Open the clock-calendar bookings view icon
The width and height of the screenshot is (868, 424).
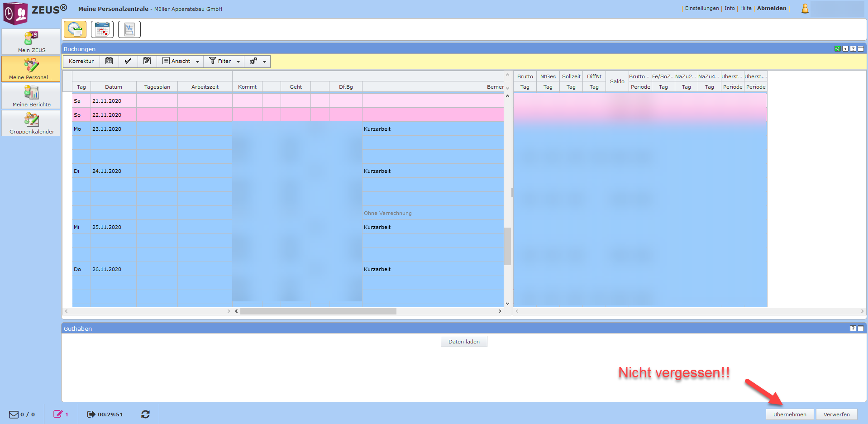(x=75, y=29)
